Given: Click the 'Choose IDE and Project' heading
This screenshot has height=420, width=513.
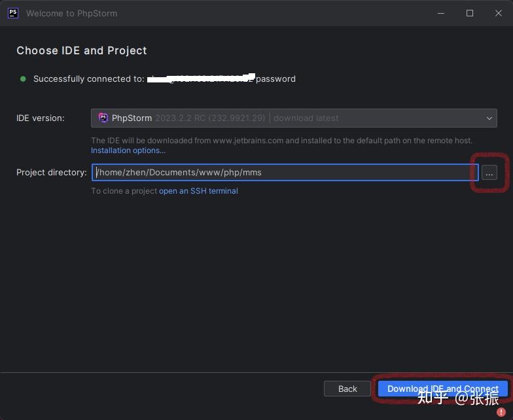Looking at the screenshot, I should [82, 51].
